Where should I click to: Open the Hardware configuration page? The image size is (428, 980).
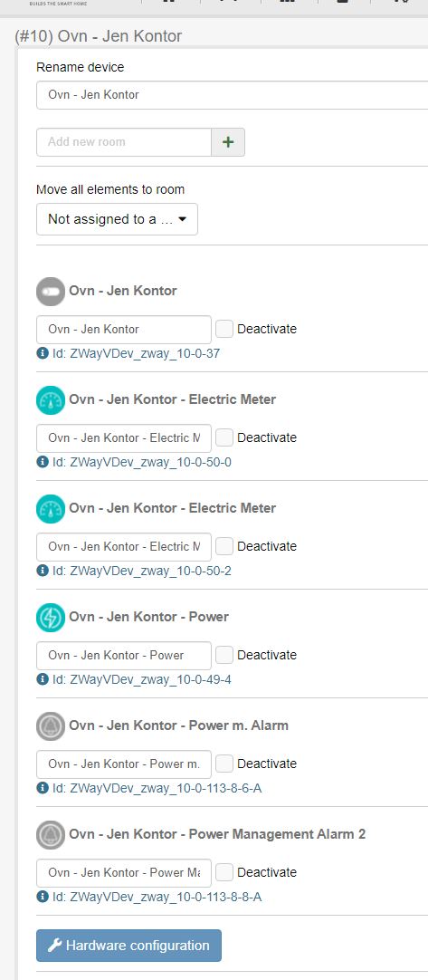[128, 946]
